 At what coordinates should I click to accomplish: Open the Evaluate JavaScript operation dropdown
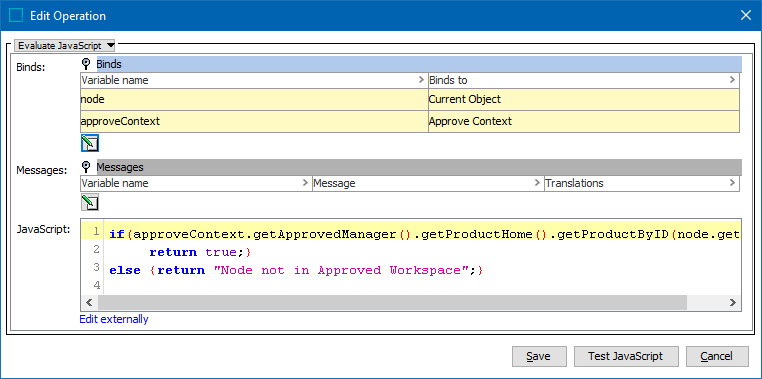(65, 46)
